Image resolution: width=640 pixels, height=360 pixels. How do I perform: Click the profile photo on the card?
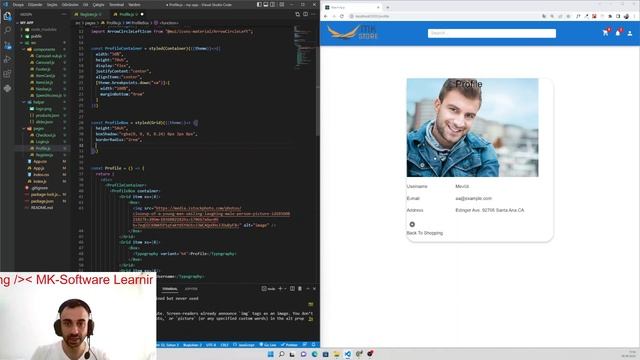click(x=473, y=128)
